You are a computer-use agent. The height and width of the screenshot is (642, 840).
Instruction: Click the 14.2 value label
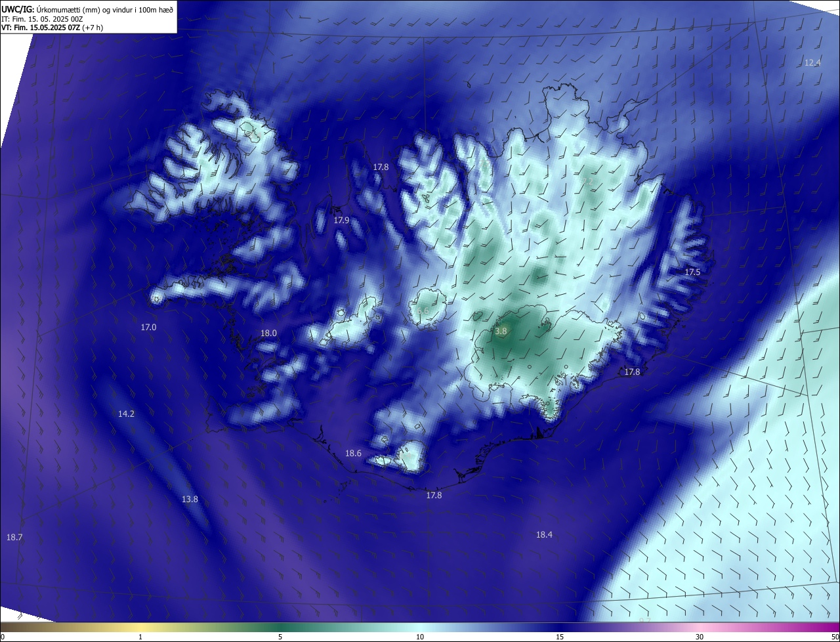(x=126, y=414)
